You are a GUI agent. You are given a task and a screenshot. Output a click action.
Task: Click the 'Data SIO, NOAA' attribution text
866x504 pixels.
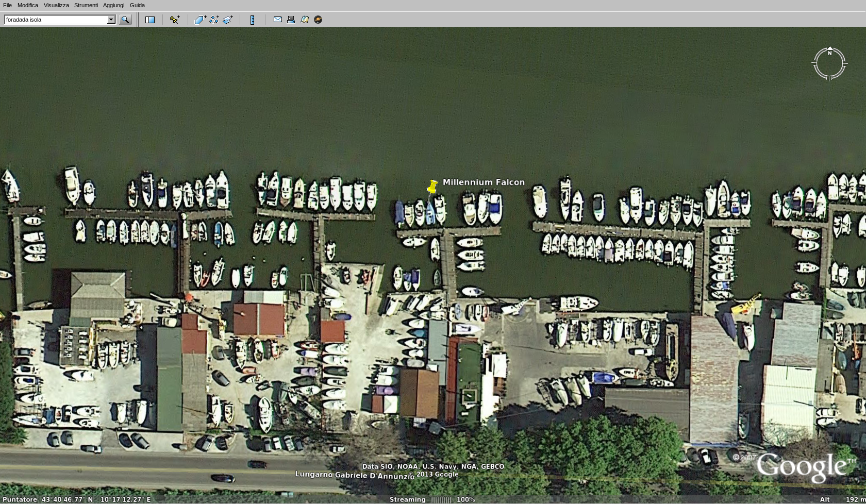coord(433,466)
